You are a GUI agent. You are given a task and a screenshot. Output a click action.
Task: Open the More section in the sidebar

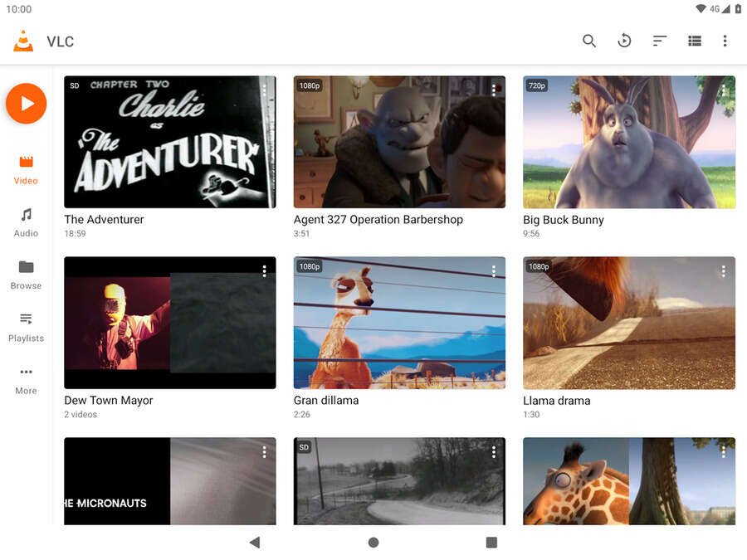tap(25, 380)
